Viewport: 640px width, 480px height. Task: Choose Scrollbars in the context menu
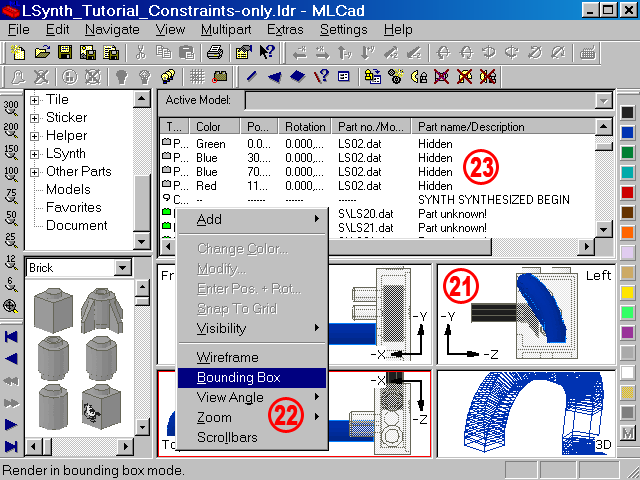252,437
